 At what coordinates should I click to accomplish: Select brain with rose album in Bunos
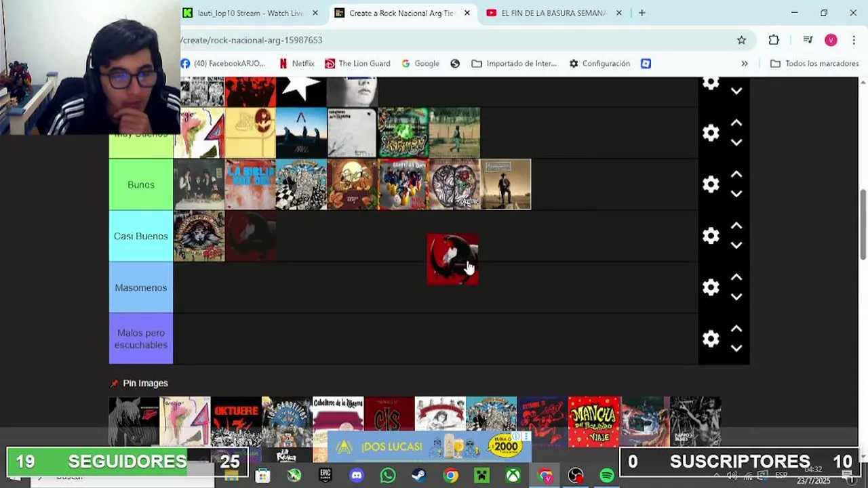click(x=454, y=184)
